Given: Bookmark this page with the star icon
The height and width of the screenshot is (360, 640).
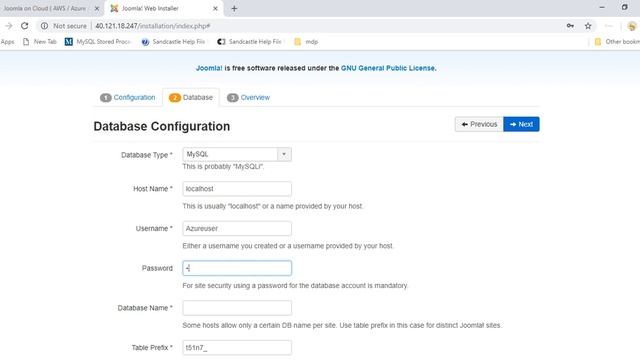Looking at the screenshot, I should point(588,26).
